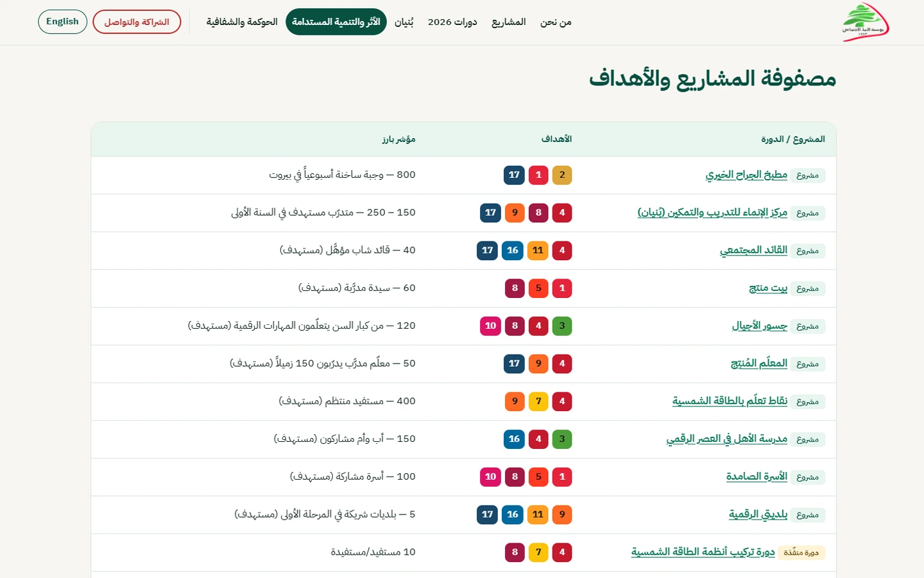
Task: Visit the بلديتي الرقمية project link
Action: pos(758,514)
